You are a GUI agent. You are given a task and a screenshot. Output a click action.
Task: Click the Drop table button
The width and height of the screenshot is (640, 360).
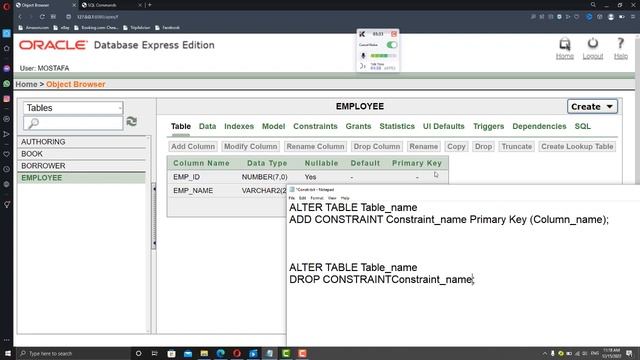click(483, 147)
